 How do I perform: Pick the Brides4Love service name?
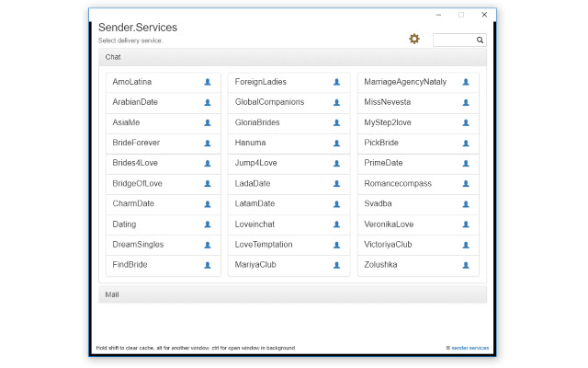tap(135, 163)
